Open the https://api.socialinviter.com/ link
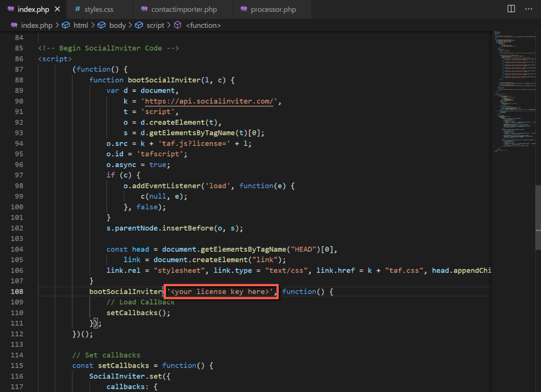The image size is (541, 392). coord(209,101)
